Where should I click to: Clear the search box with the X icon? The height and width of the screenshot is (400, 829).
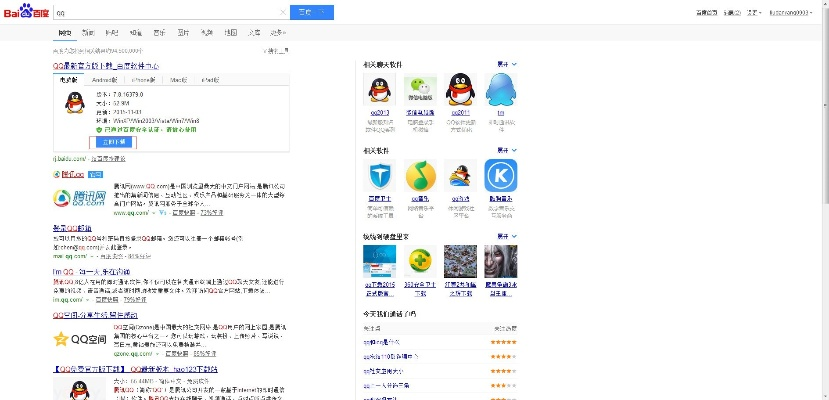(284, 13)
